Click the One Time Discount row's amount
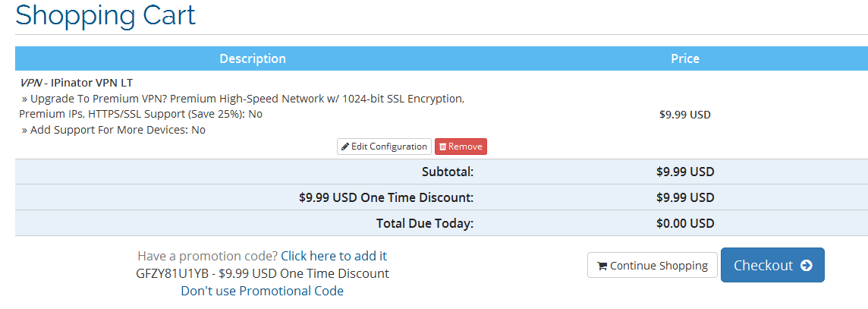 coord(685,197)
